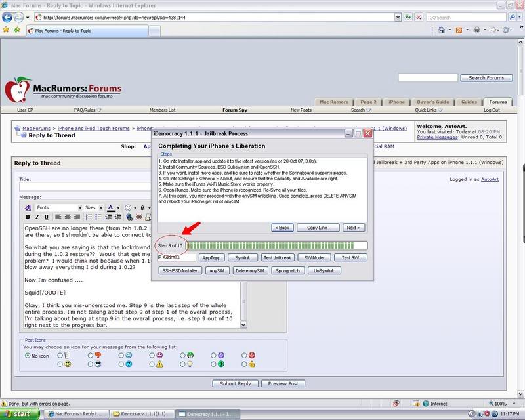The image size is (525, 420).
Task: Toggle Underline formatting in message editor
Action: tap(47, 217)
